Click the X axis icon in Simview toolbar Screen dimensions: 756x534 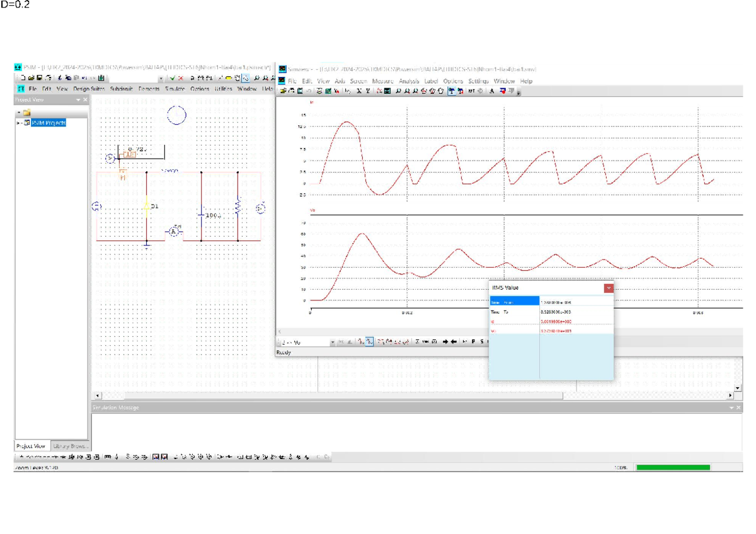point(359,91)
